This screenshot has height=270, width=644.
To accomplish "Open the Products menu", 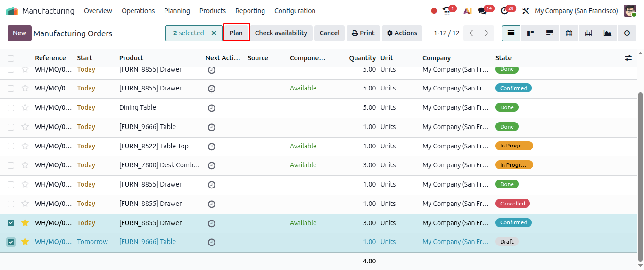I will [x=213, y=11].
